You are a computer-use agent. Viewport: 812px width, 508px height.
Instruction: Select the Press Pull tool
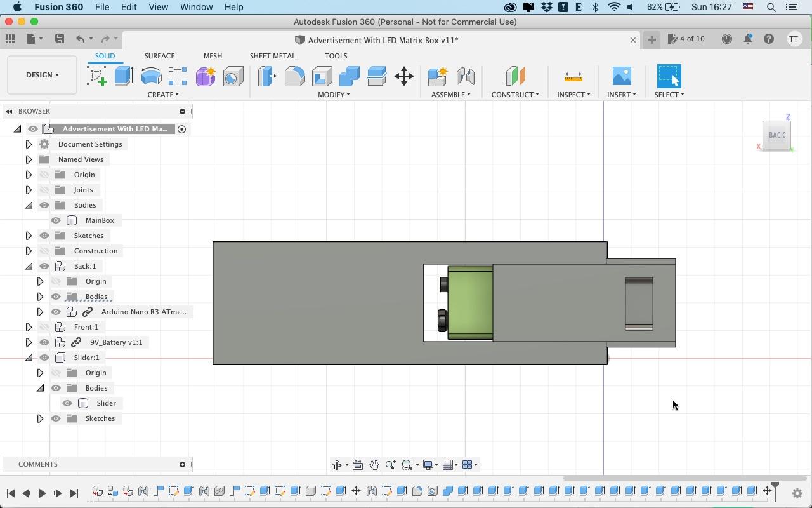pos(267,76)
